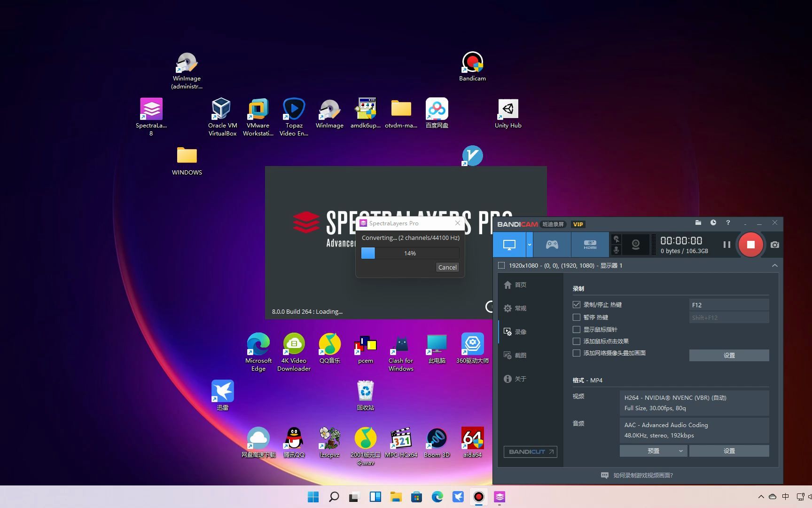Take screenshot with camera icon
Screen dimensions: 812x508
tap(775, 245)
